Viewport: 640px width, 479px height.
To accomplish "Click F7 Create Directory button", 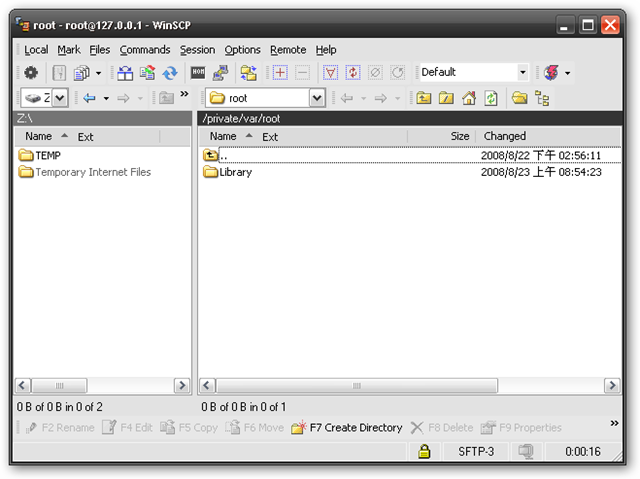I will pos(347,428).
